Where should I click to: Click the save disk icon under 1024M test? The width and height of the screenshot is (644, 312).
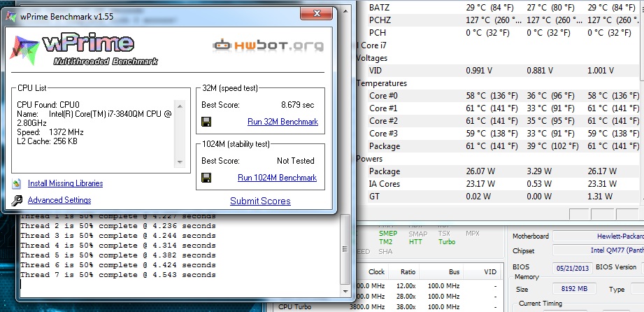click(206, 178)
